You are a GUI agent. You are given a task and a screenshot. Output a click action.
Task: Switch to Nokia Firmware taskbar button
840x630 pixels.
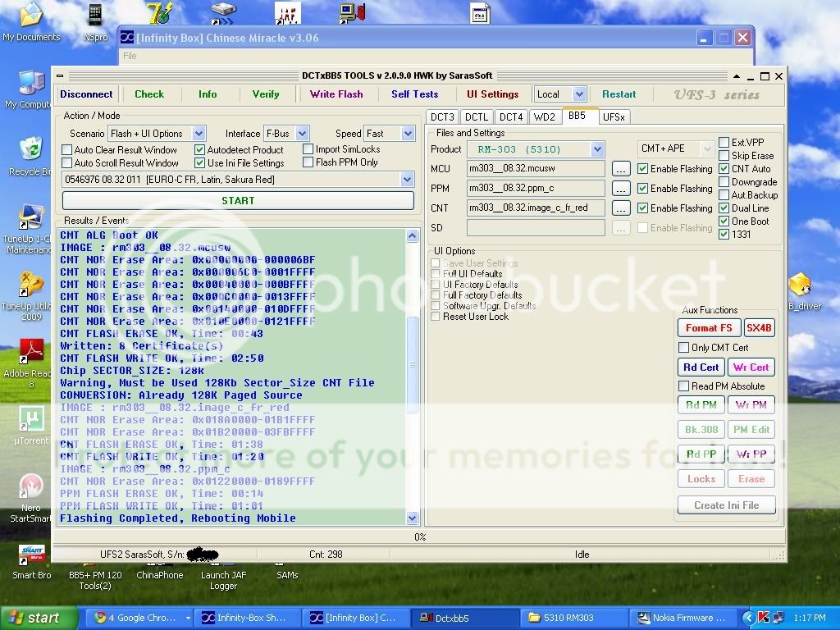pos(682,618)
